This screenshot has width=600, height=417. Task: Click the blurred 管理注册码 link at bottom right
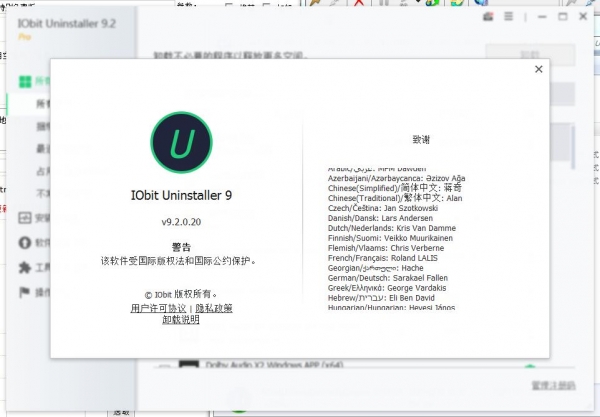coord(553,385)
